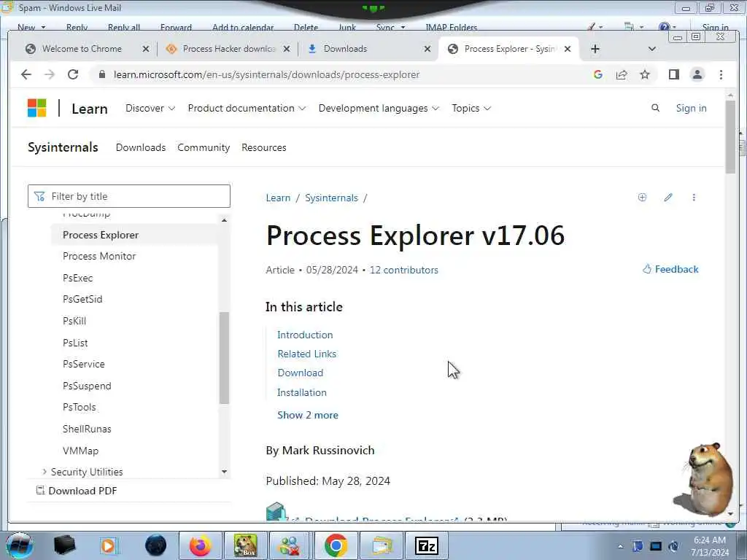Select ShellRunas in sidebar
The image size is (747, 560).
(87, 429)
